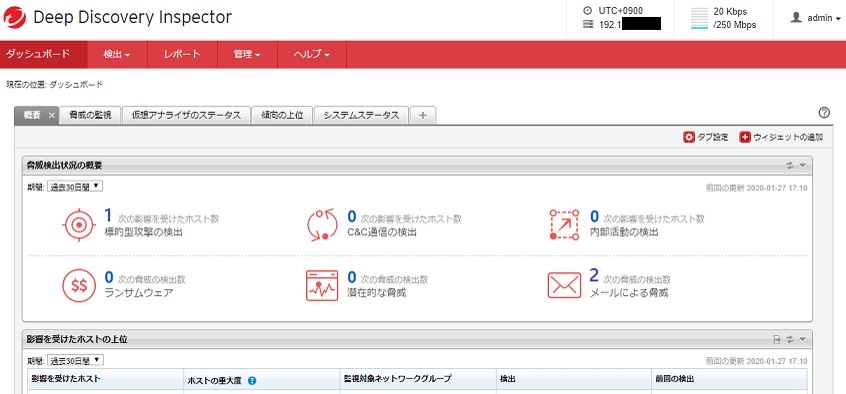
Task: Click the admin user silhouette icon
Action: (x=796, y=18)
